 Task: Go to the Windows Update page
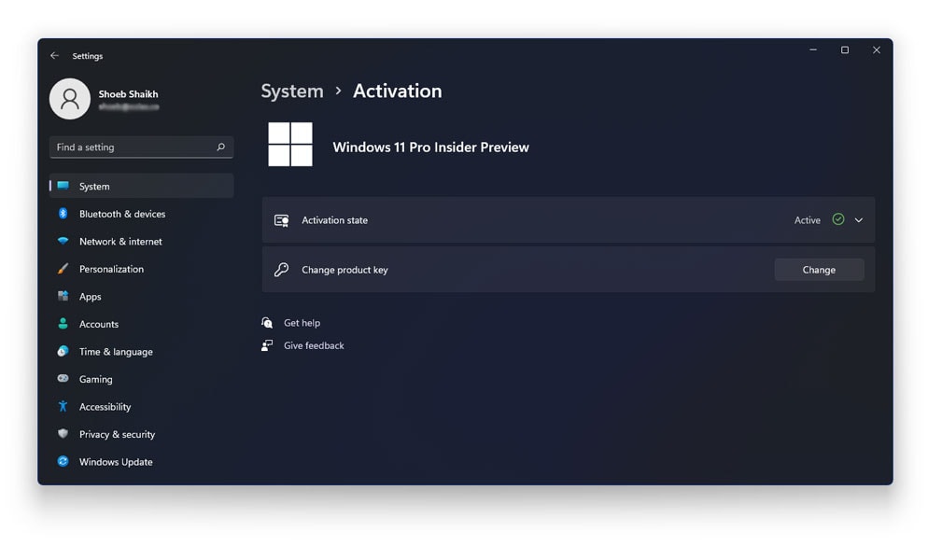tap(142, 462)
